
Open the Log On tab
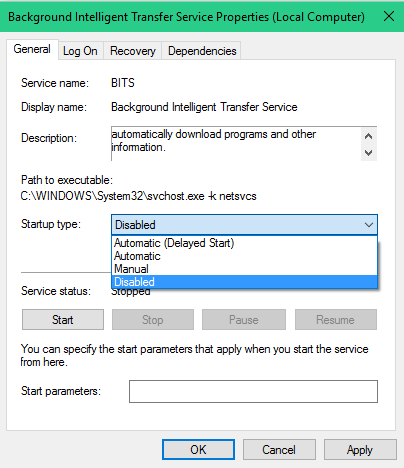(80, 51)
